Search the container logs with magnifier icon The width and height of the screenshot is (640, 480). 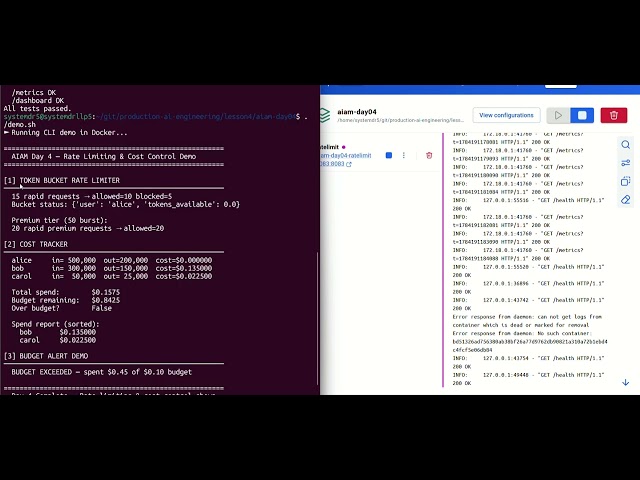(x=625, y=145)
